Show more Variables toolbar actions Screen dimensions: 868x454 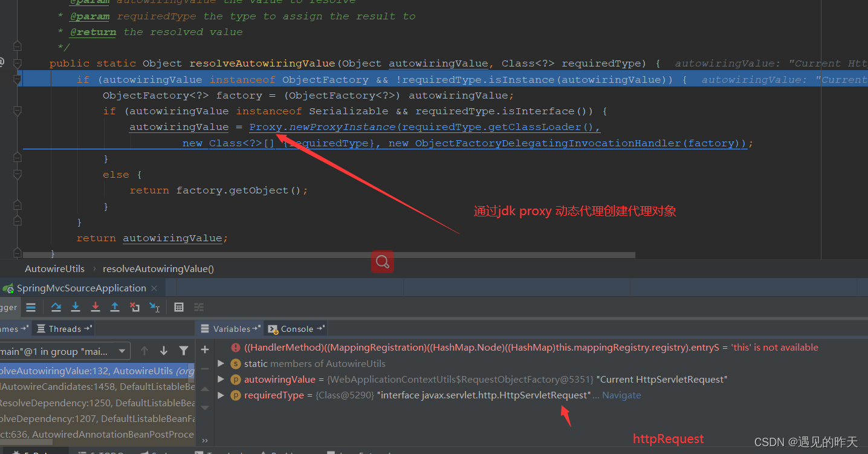tap(205, 441)
